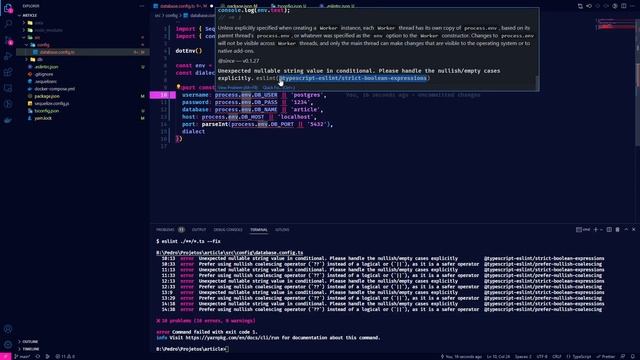The height and width of the screenshot is (360, 640).
Task: Select the database.config.ts editor tab
Action: coord(183,6)
